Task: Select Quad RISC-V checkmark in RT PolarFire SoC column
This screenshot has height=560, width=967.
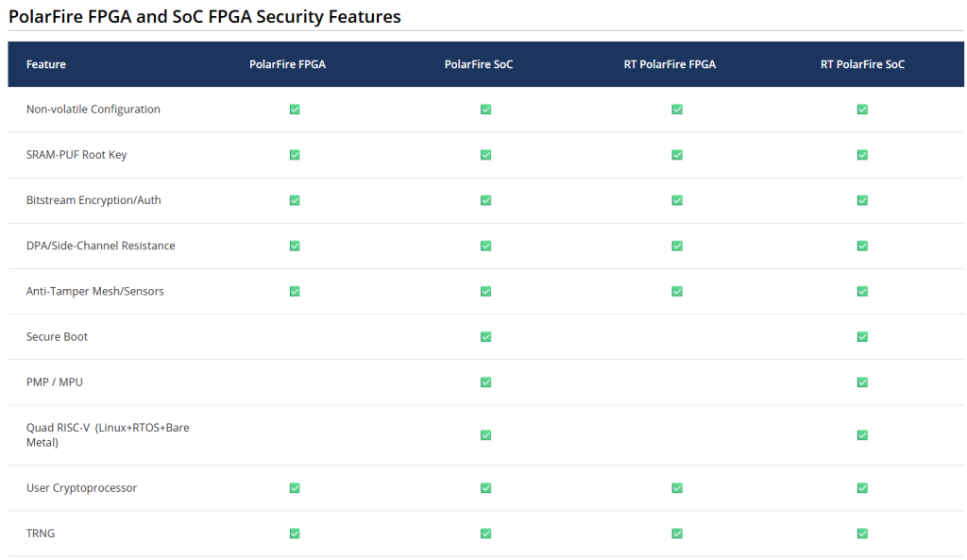Action: (x=862, y=435)
